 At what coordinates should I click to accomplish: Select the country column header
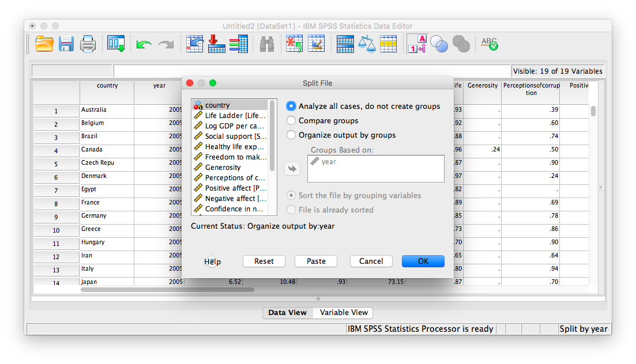(107, 92)
